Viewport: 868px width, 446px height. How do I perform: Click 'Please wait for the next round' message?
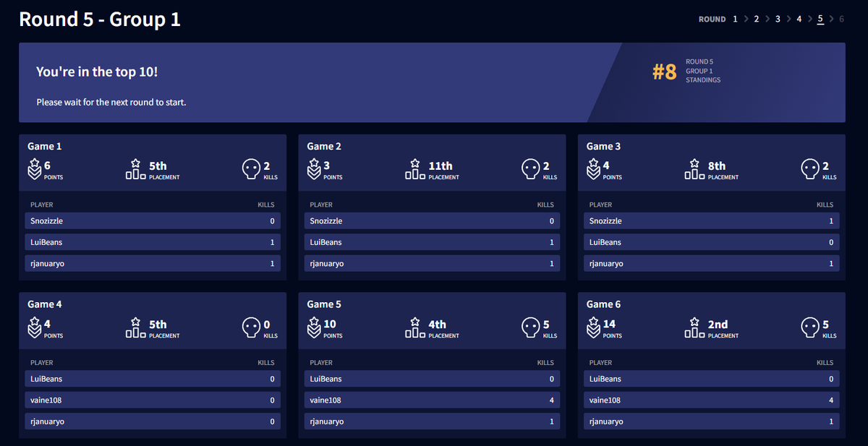tap(111, 103)
